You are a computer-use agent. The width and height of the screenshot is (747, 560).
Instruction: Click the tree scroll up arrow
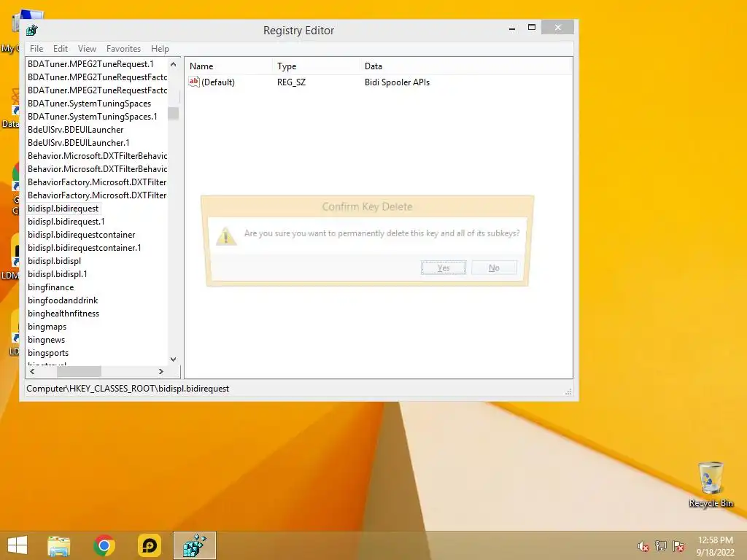coord(174,64)
